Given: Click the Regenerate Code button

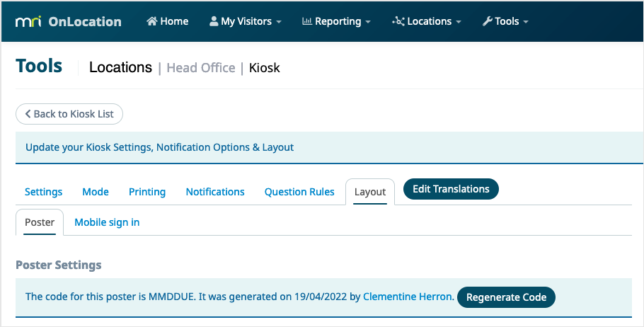Looking at the screenshot, I should [x=506, y=297].
